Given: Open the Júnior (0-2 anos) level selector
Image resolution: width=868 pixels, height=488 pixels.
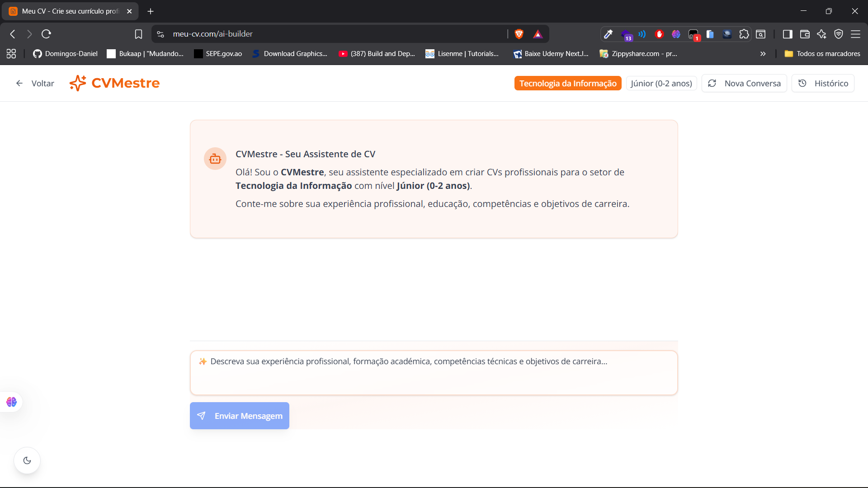Looking at the screenshot, I should [x=661, y=83].
